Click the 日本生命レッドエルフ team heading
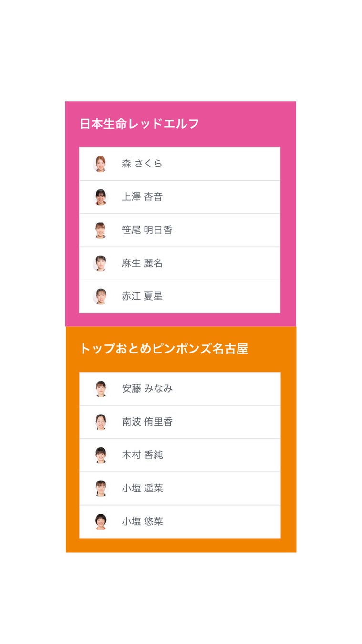362x644 pixels. (139, 124)
